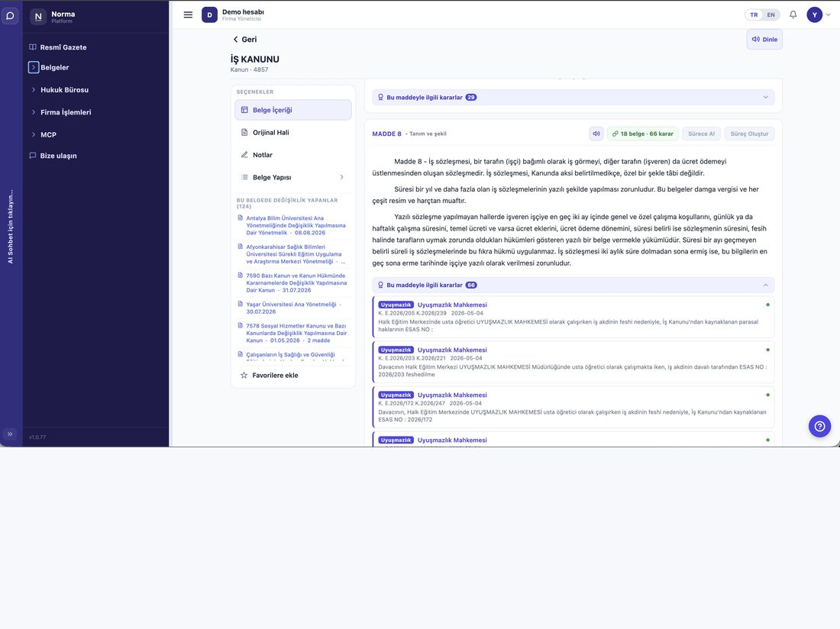Image resolution: width=840 pixels, height=629 pixels.
Task: Go back with the Geri link
Action: point(245,40)
